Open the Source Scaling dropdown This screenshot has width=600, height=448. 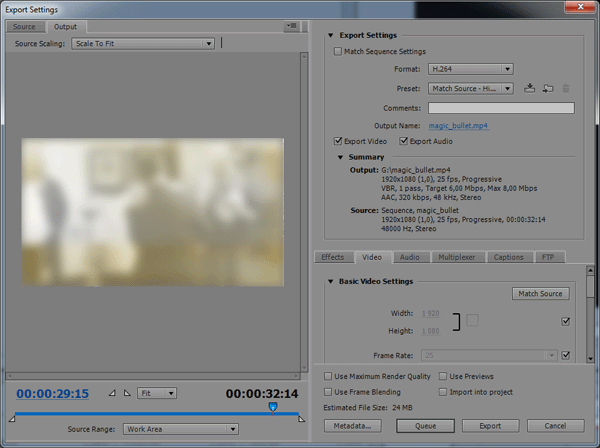[143, 44]
